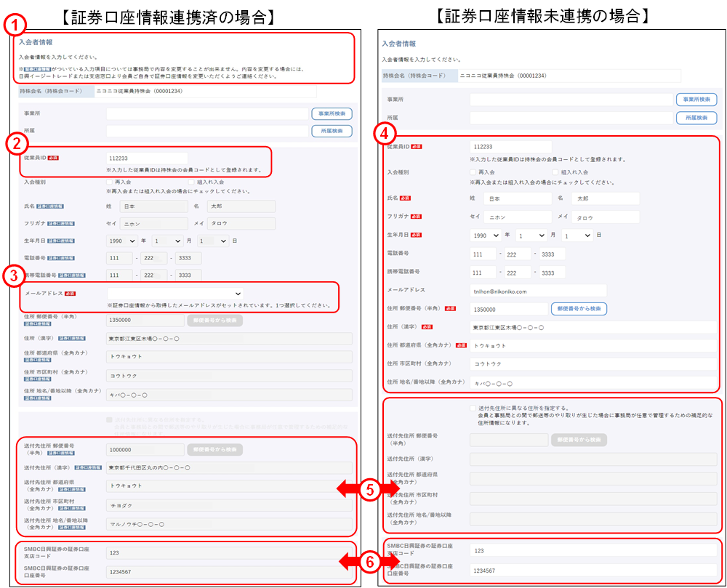Click the red circled number 6 marker
This screenshot has height=588, width=727.
[370, 562]
